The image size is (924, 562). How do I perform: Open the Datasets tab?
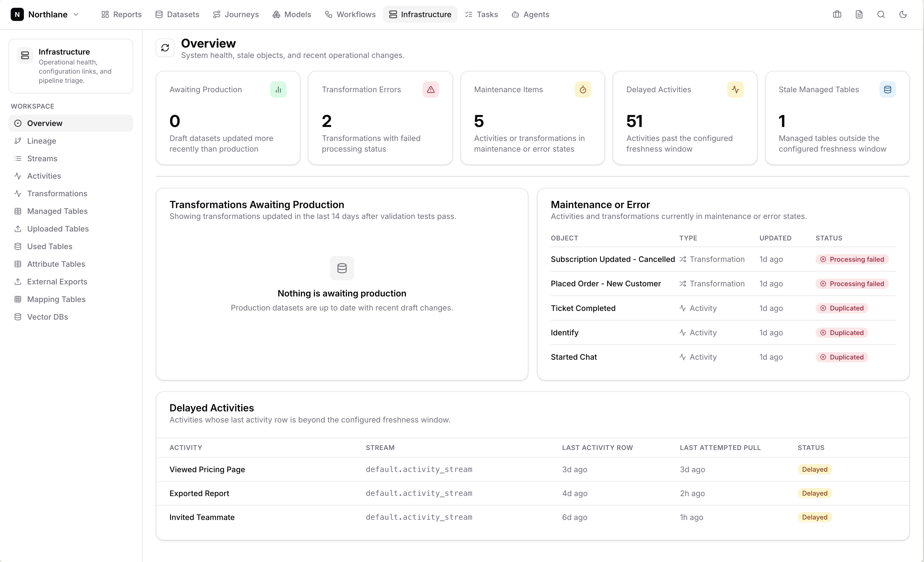pos(177,14)
